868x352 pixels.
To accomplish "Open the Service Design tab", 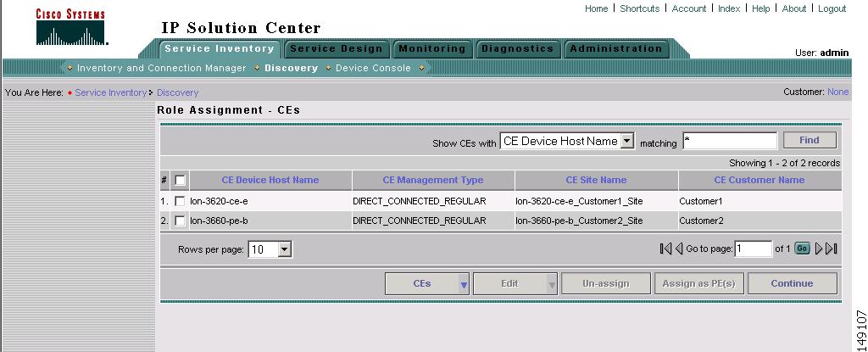I will click(x=337, y=49).
